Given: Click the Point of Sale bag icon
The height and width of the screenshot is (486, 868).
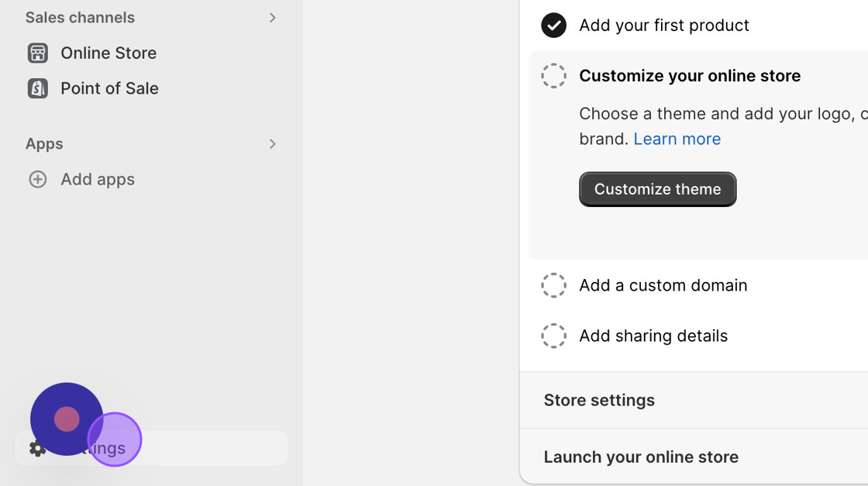Looking at the screenshot, I should click(x=37, y=88).
